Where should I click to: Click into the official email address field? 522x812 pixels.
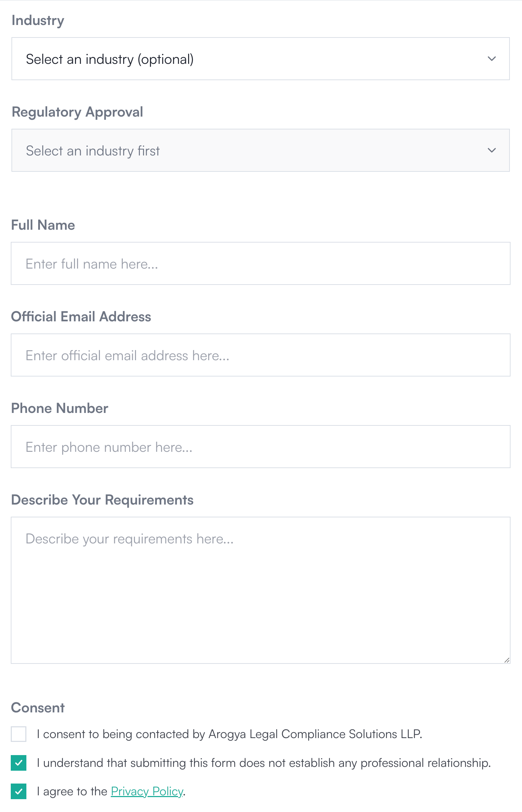point(261,355)
